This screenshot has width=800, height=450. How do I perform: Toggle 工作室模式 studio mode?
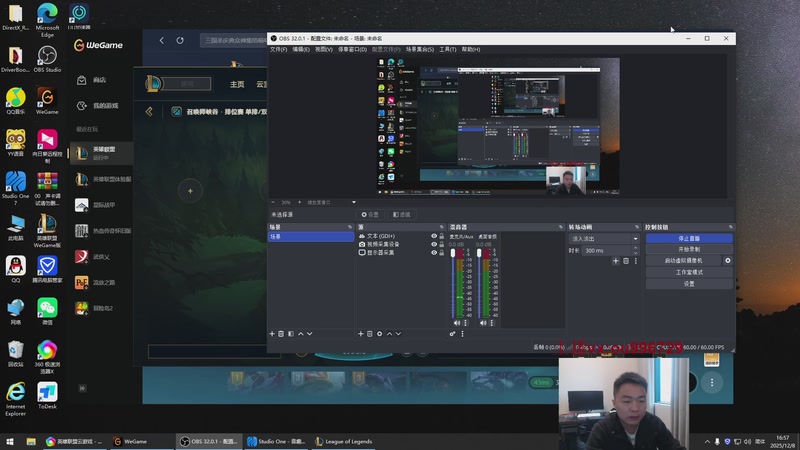tap(689, 272)
